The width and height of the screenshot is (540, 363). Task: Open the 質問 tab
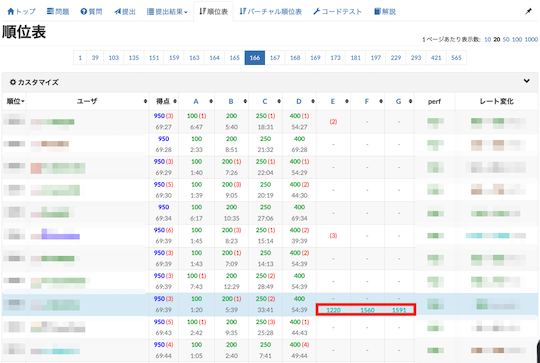coord(91,12)
